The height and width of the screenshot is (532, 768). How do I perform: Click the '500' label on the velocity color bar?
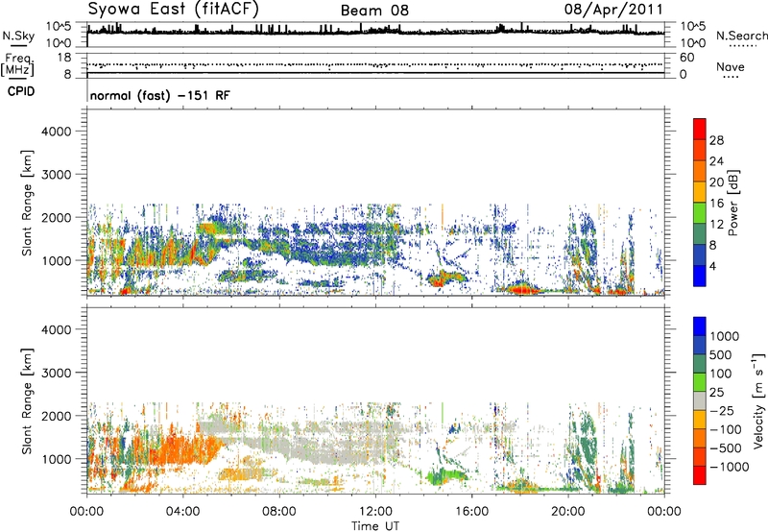coord(722,355)
